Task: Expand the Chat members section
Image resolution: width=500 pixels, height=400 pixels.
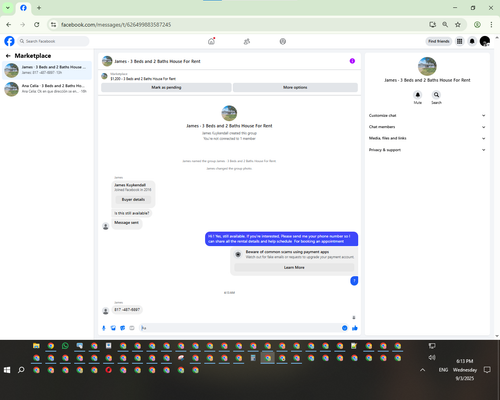Action: point(427,127)
